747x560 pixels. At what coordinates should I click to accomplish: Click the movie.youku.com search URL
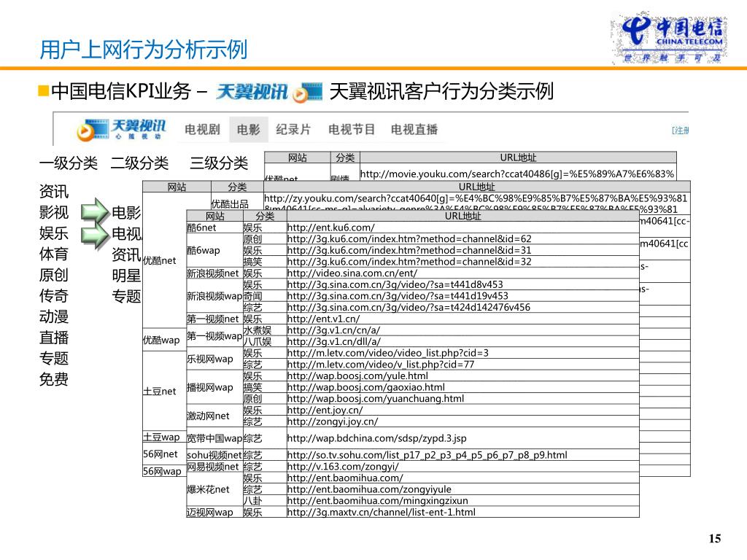pos(517,174)
